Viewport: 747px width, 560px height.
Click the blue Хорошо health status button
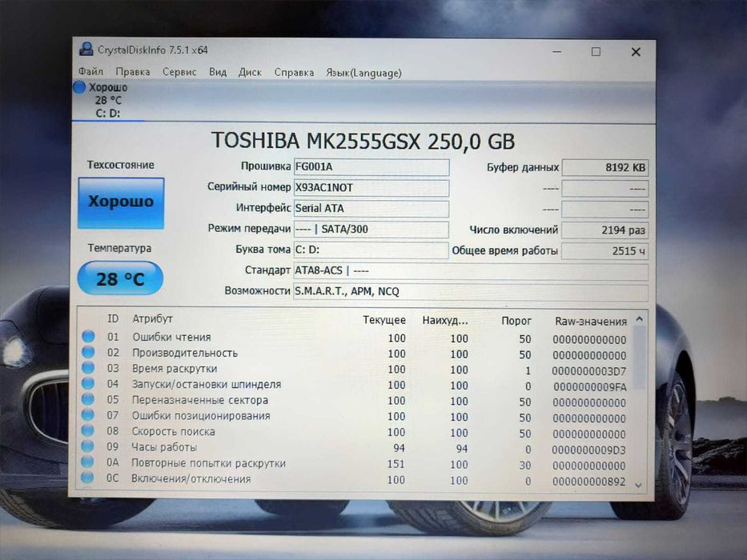(x=121, y=203)
